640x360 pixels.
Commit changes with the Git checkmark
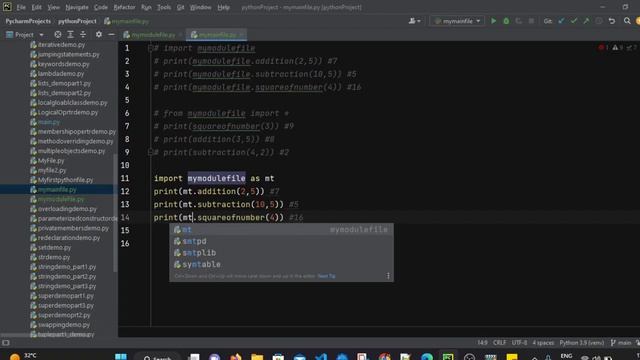tap(574, 21)
